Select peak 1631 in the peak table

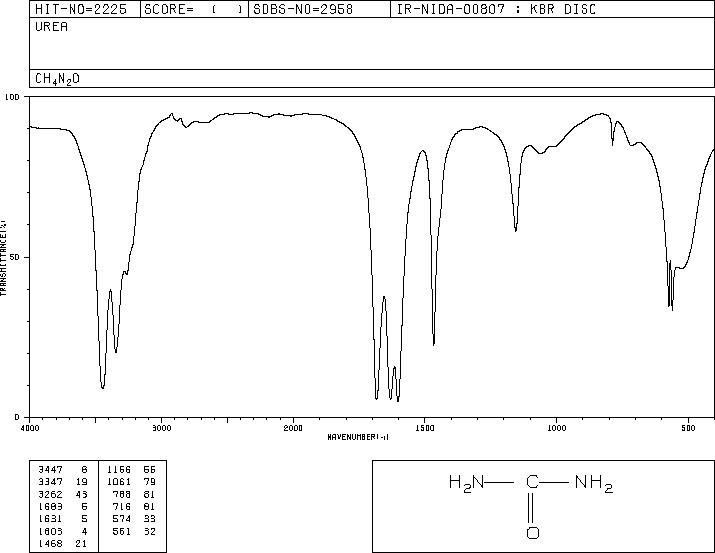pyautogui.click(x=50, y=519)
